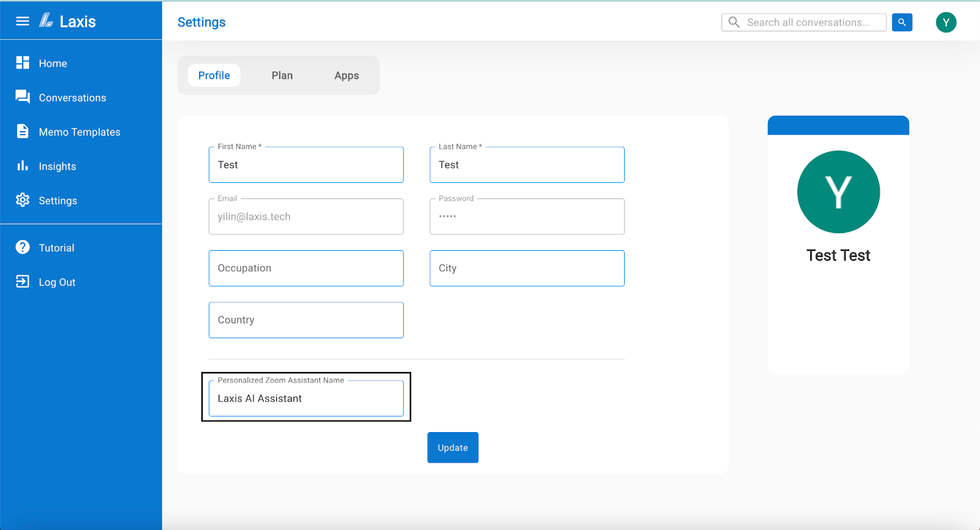
Task: Open the user avatar in top bar
Action: tap(946, 23)
